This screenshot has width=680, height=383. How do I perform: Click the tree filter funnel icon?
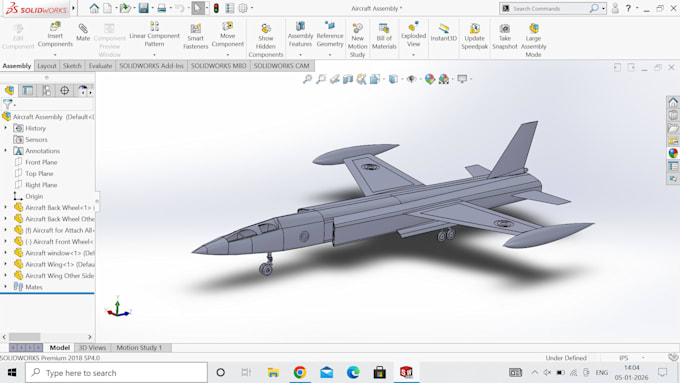(x=7, y=104)
